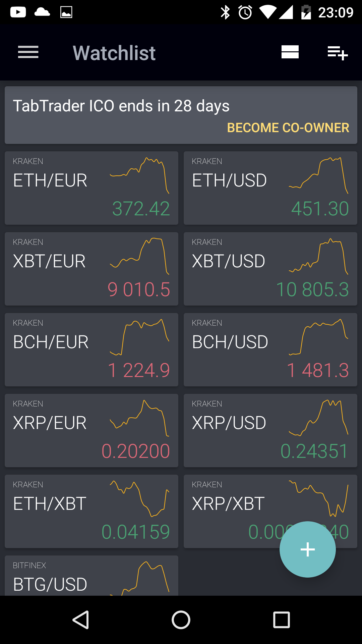Screen dimensions: 362x644
Task: Tap the Android home button
Action: pos(181,620)
